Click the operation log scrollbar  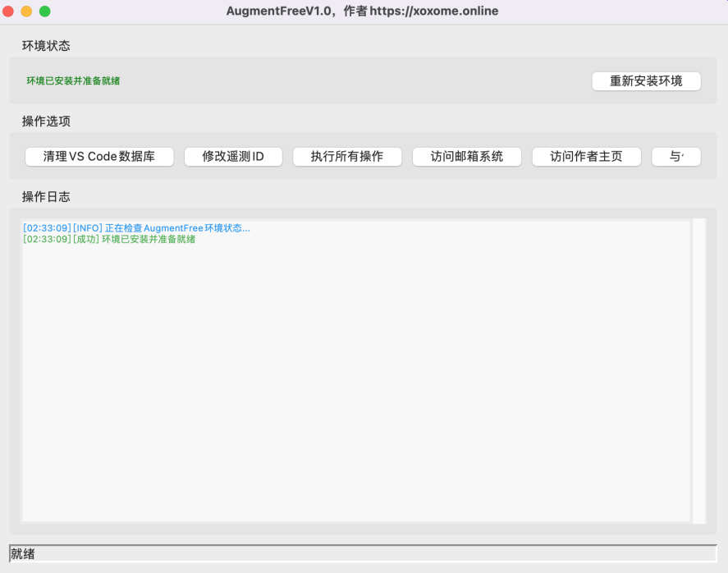click(x=698, y=371)
